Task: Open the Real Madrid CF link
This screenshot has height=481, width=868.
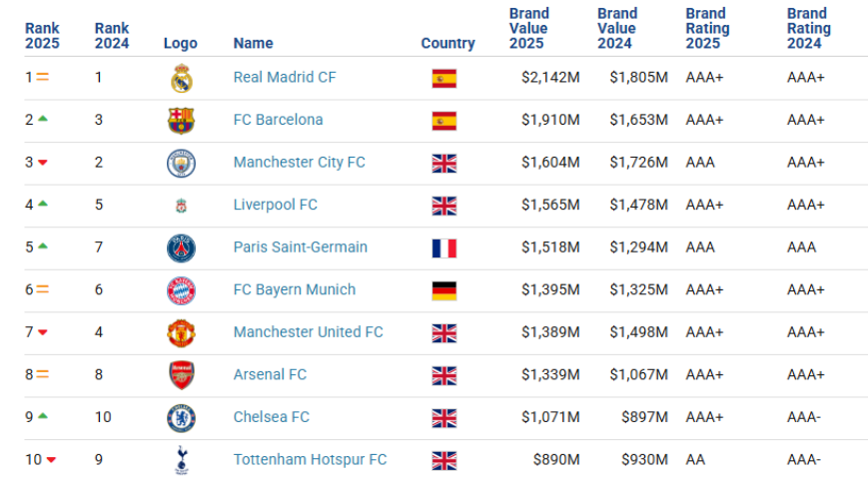Action: coord(285,77)
